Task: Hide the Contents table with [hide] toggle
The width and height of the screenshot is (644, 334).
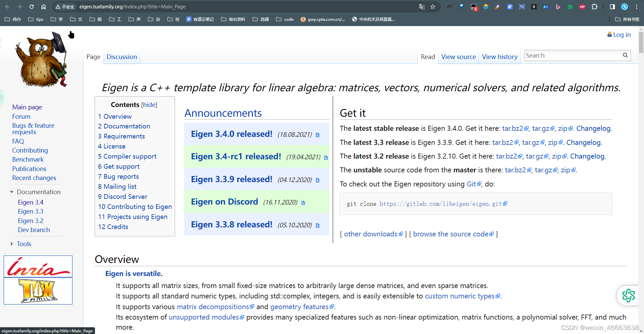Action: (x=149, y=105)
